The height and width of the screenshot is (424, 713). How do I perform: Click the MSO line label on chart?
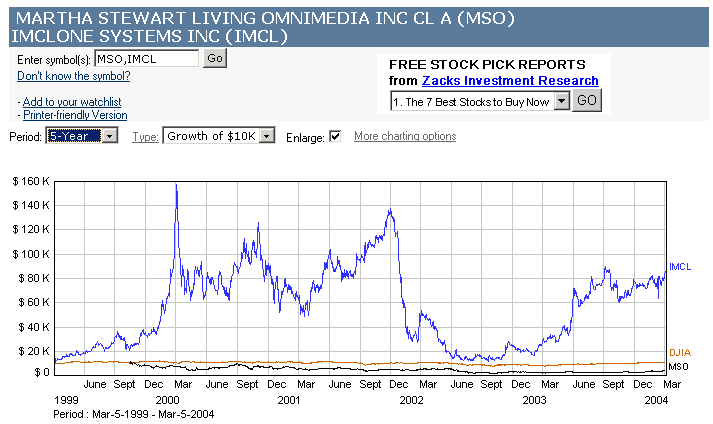click(x=678, y=367)
